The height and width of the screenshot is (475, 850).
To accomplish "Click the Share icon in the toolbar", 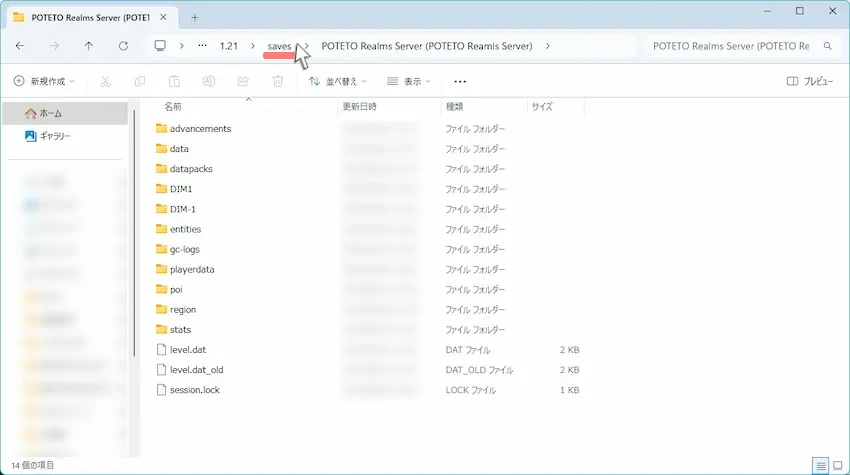I will (x=243, y=81).
